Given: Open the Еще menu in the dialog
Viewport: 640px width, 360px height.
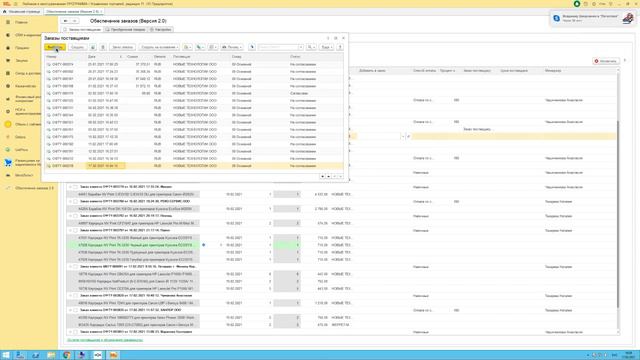Looking at the screenshot, I should point(327,47).
